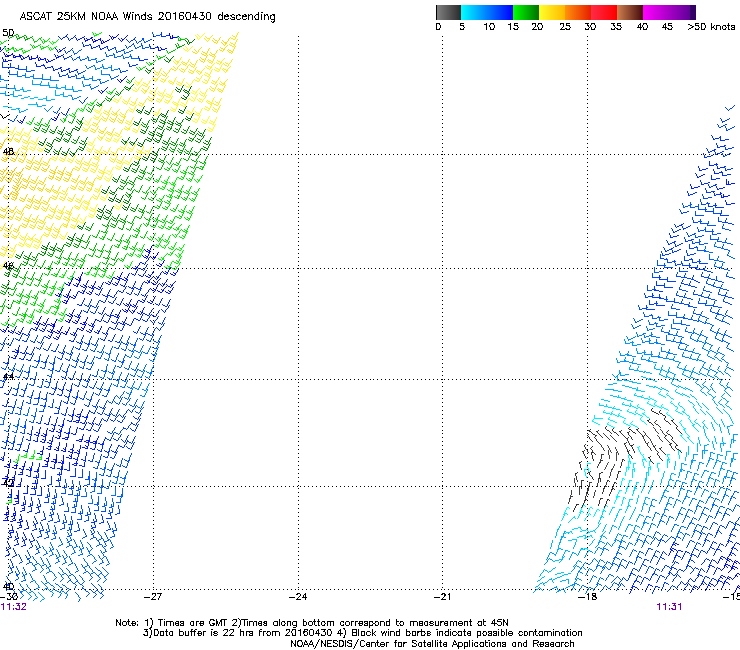Click the gray 0-5 knots color segment
The width and height of the screenshot is (740, 650).
click(448, 12)
